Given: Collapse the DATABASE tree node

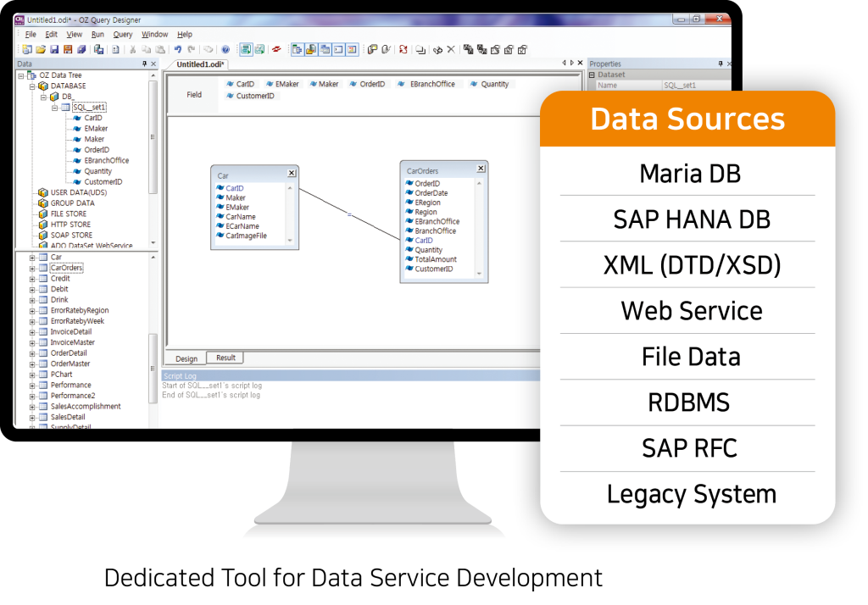Looking at the screenshot, I should pyautogui.click(x=32, y=86).
